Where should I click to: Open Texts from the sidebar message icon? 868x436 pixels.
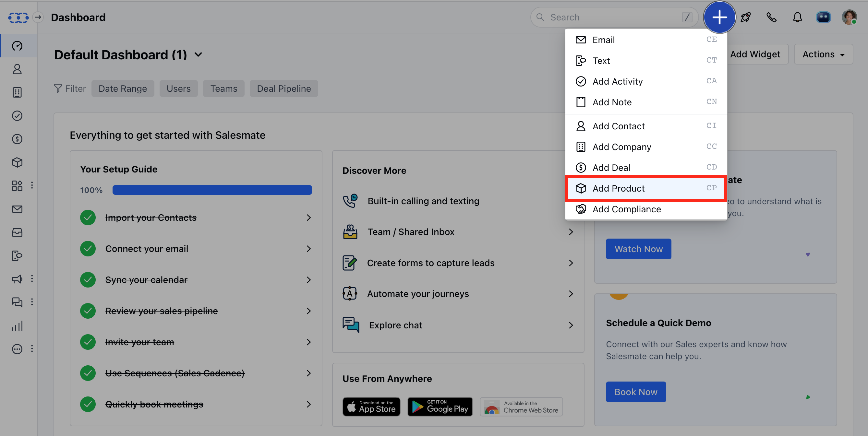coord(17,255)
